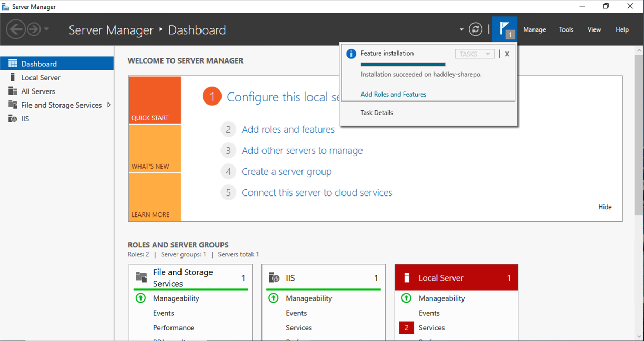Select Dashboard in the sidebar
Image resolution: width=644 pixels, height=341 pixels.
(x=57, y=64)
